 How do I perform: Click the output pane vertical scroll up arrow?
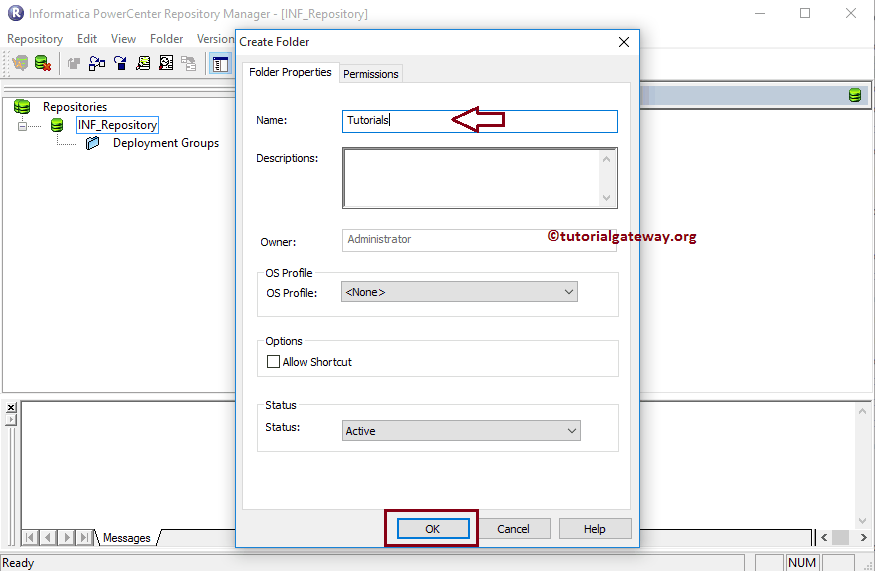coord(862,411)
